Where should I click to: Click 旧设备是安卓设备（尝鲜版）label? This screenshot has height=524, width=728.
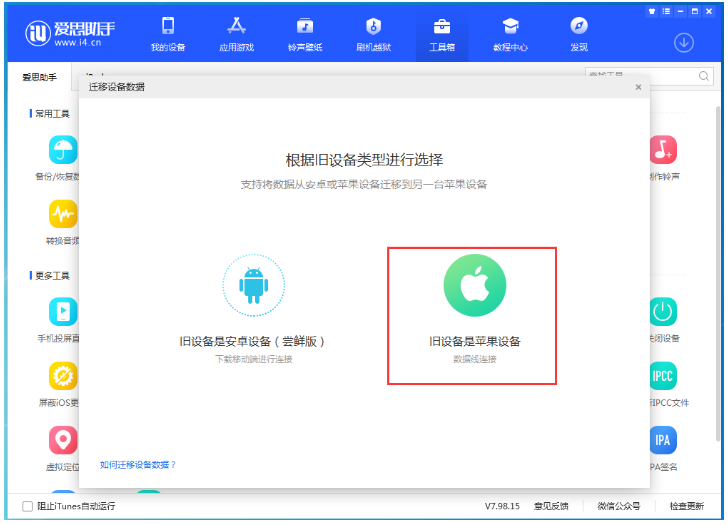point(252,342)
